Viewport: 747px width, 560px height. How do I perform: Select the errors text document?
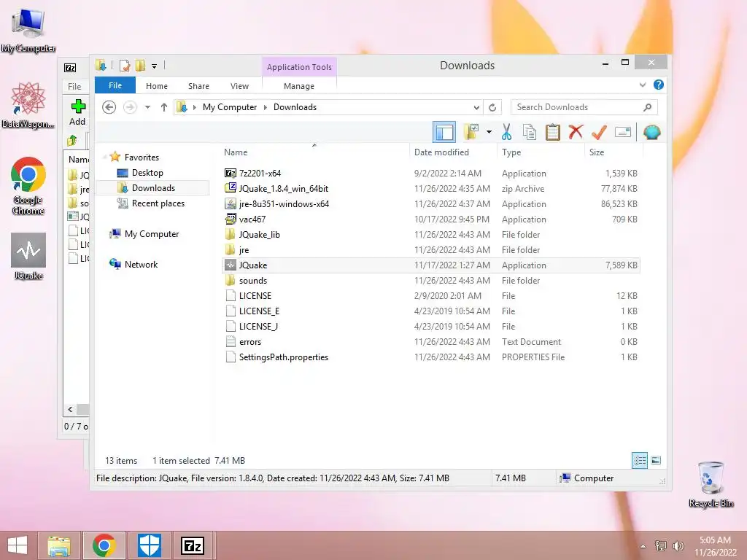point(430,342)
